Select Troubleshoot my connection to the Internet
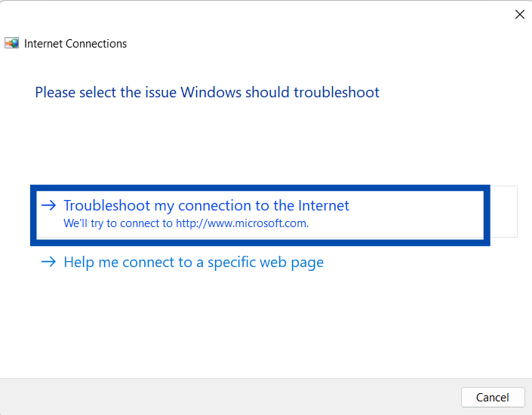Screen dimensions: 532x415 pos(206,205)
